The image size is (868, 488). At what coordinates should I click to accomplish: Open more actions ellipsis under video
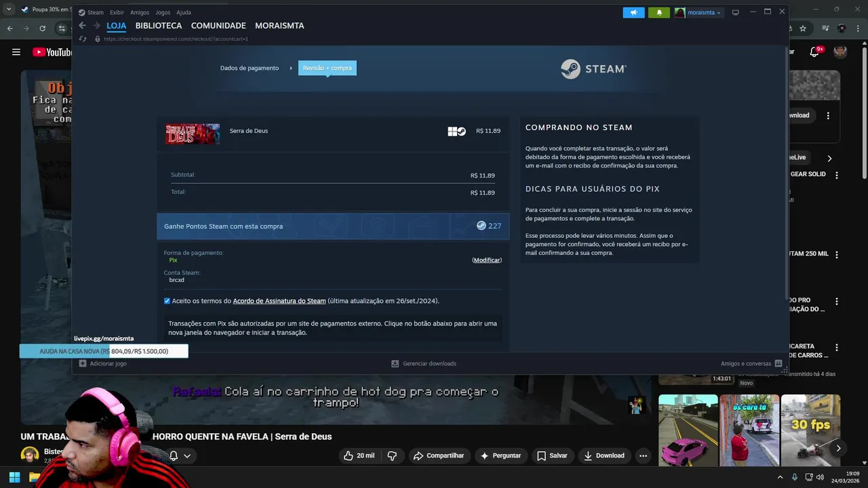(x=644, y=455)
